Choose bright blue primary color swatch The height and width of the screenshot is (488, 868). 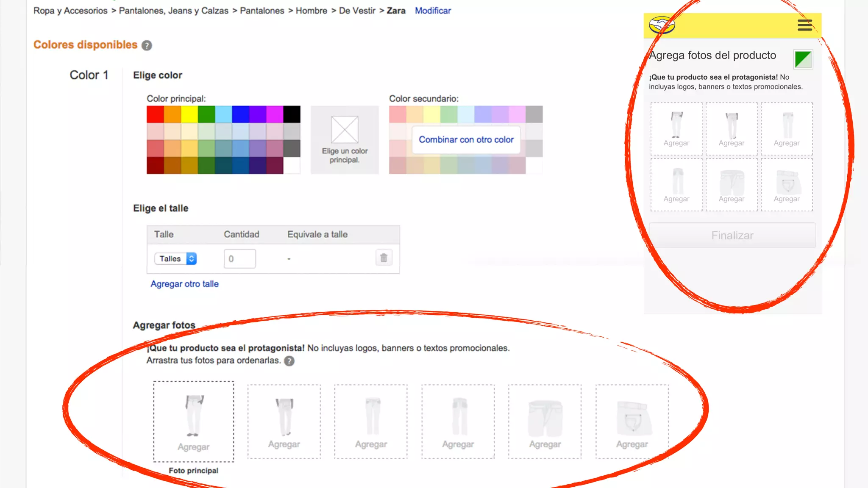[240, 114]
